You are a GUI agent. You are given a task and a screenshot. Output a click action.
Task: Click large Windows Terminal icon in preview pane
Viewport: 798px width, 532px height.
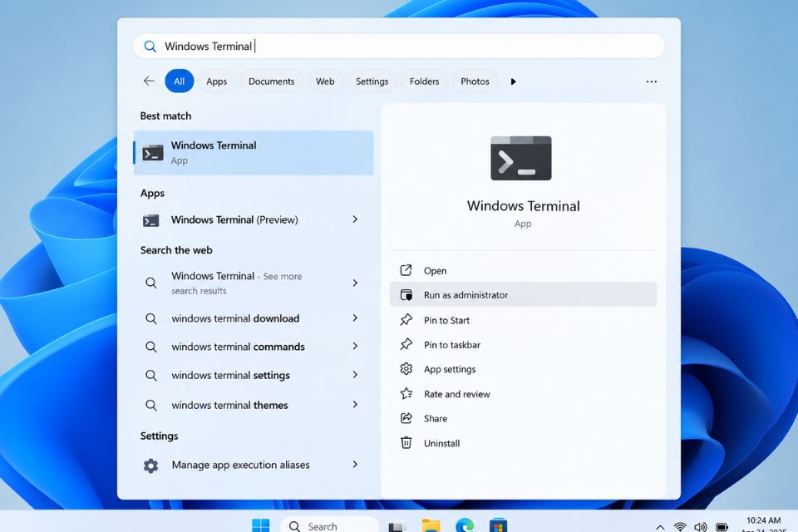520,158
